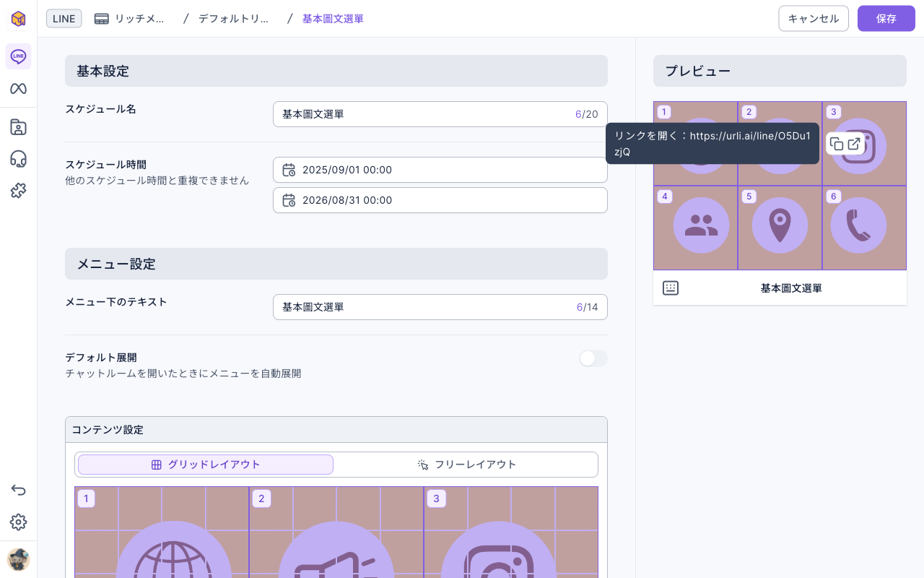Click the 保存 button
Image resolution: width=924 pixels, height=578 pixels.
click(x=886, y=19)
